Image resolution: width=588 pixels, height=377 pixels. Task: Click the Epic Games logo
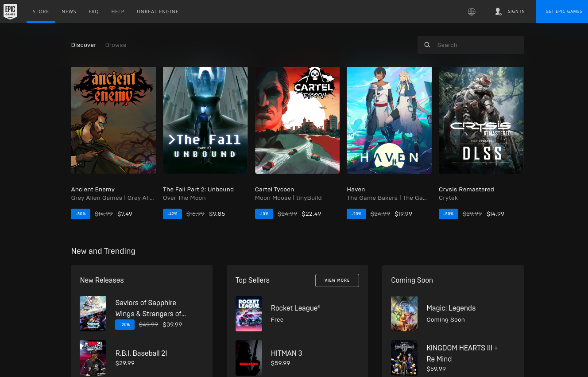click(x=10, y=12)
